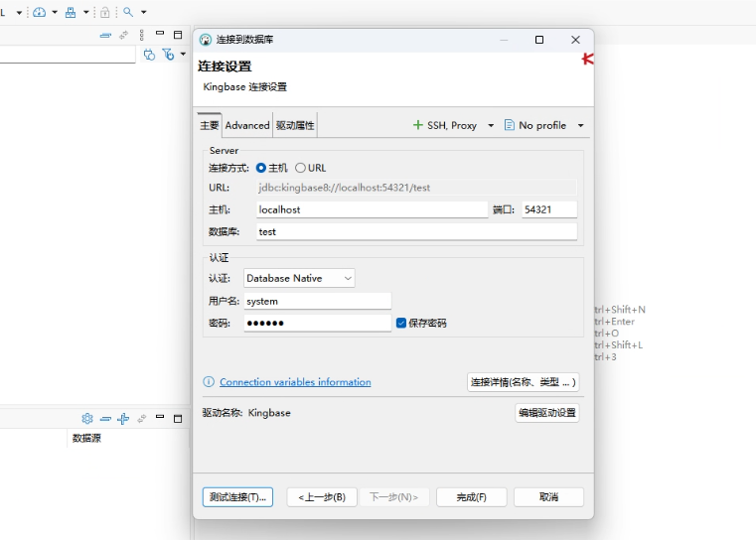Expand the arrow beside the magnifier icon

[x=144, y=12]
